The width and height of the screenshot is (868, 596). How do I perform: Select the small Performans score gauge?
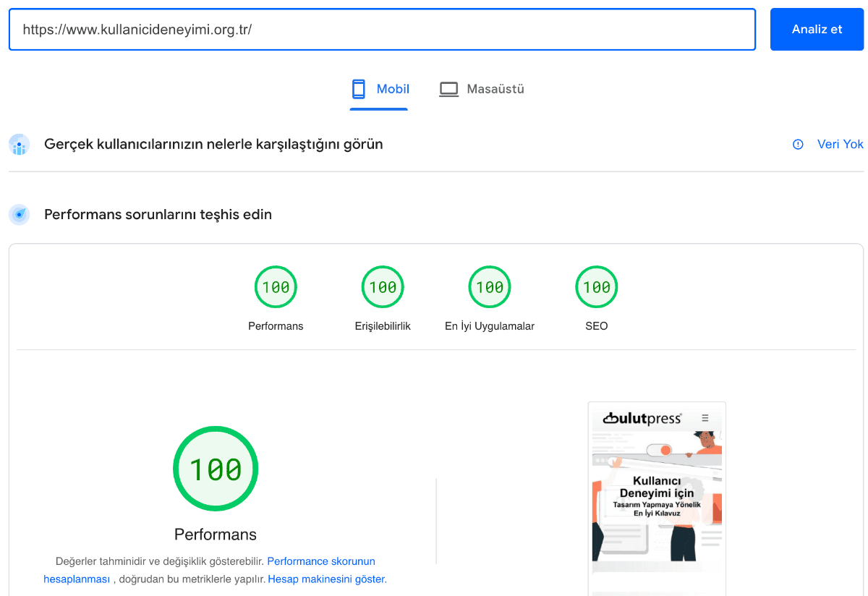(x=276, y=287)
